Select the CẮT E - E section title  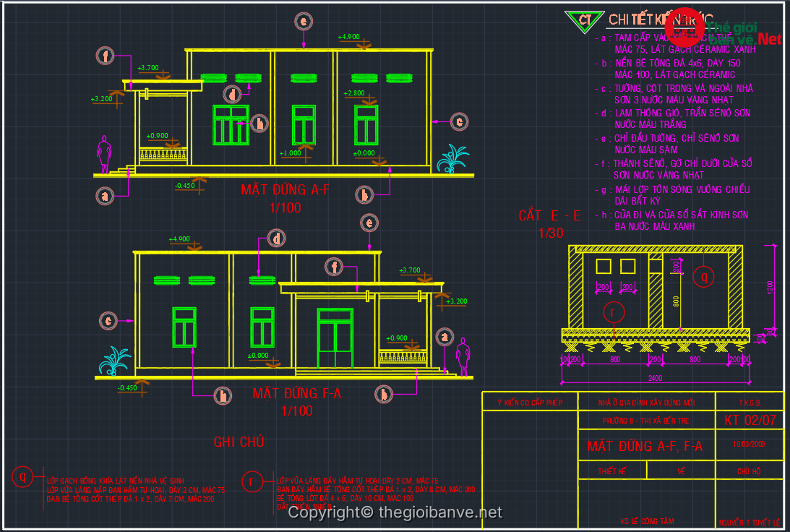click(549, 215)
